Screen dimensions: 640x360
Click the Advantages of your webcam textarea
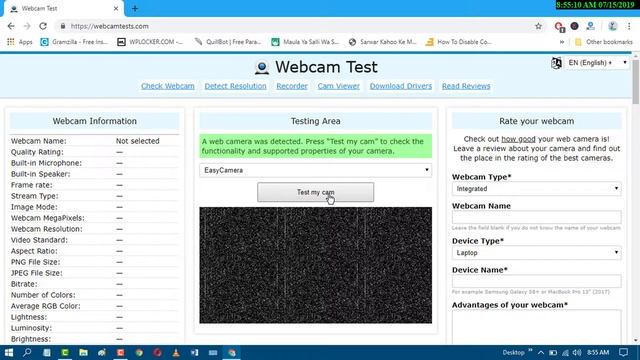click(x=537, y=327)
